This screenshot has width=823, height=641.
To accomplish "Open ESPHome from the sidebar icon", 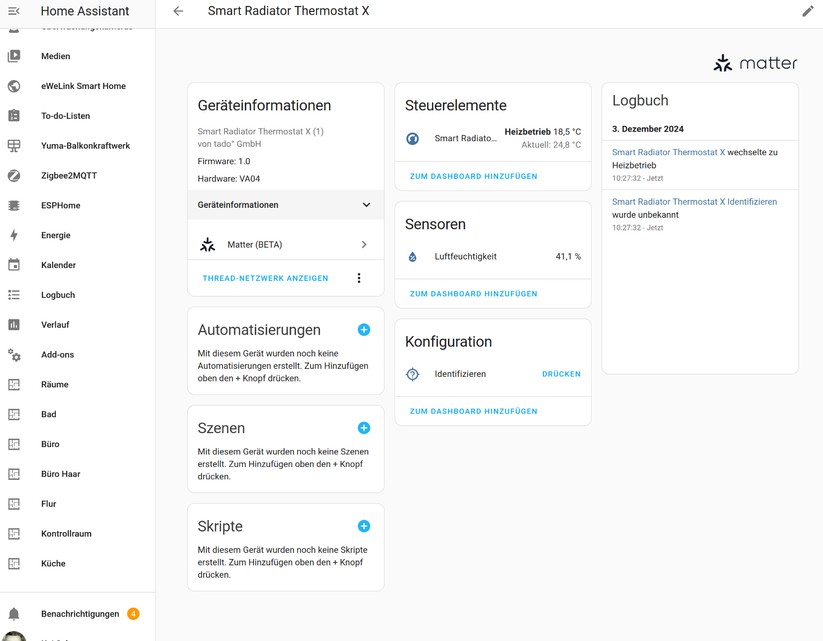I will pos(14,205).
